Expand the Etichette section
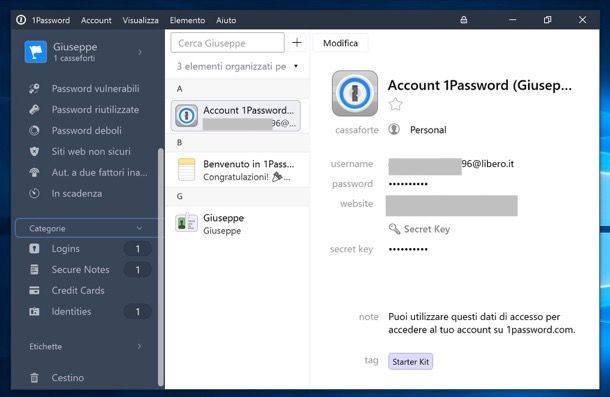Image resolution: width=610 pixels, height=397 pixels. point(87,346)
